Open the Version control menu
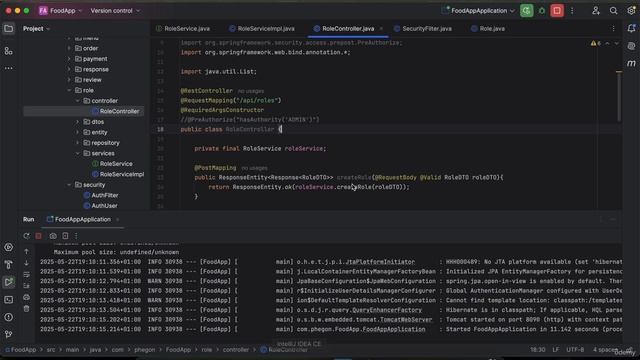640x360 pixels. click(115, 11)
